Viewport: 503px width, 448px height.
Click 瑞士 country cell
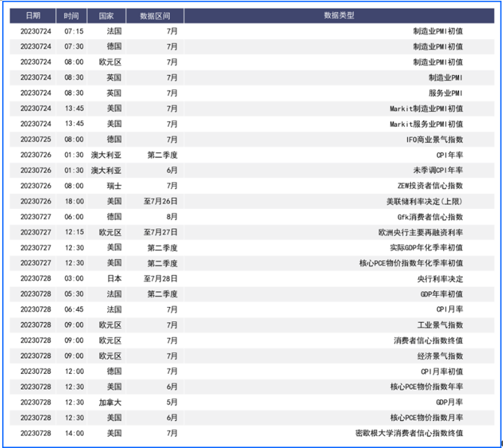tap(115, 186)
